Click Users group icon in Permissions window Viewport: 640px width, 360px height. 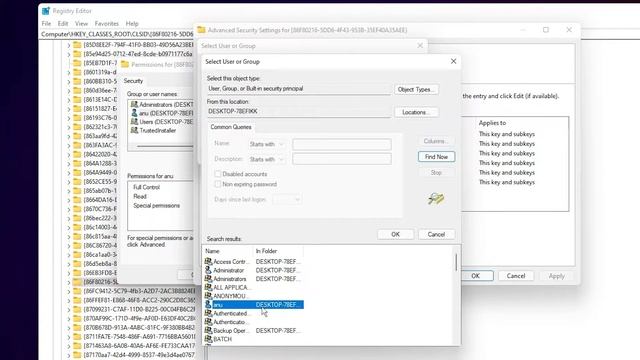coord(134,122)
